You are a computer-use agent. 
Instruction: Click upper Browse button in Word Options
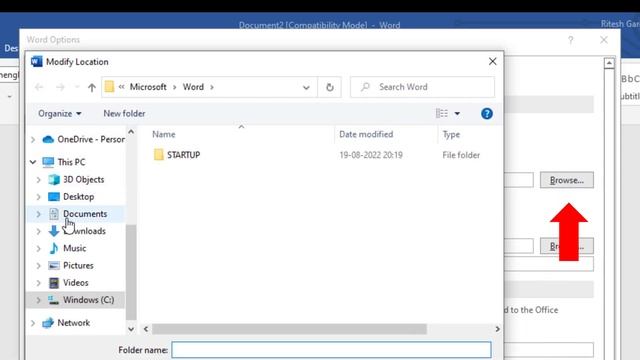coord(567,180)
